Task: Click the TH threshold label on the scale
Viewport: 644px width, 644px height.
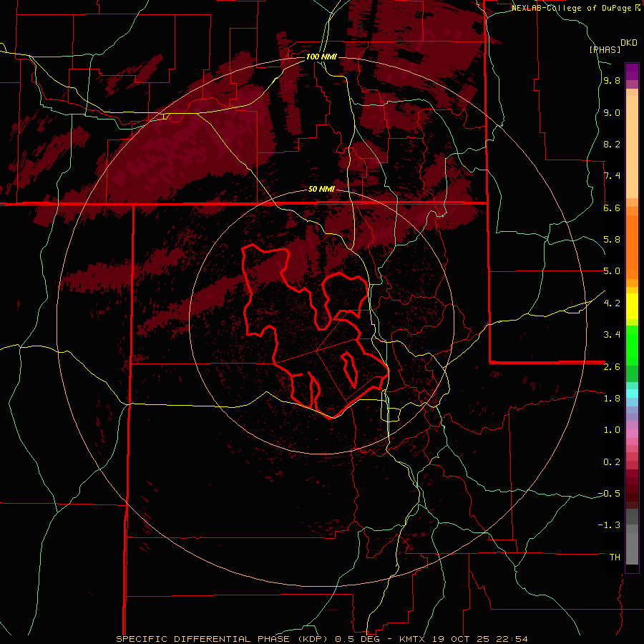Action: pos(615,557)
